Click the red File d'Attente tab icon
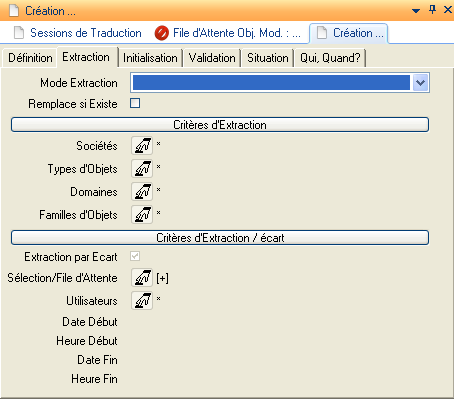This screenshot has height=399, width=454. (x=161, y=33)
